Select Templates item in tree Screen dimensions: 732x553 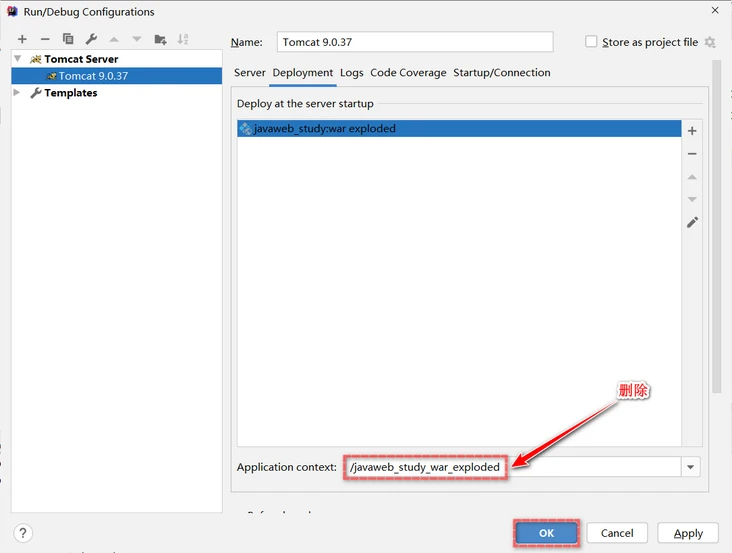coord(70,93)
